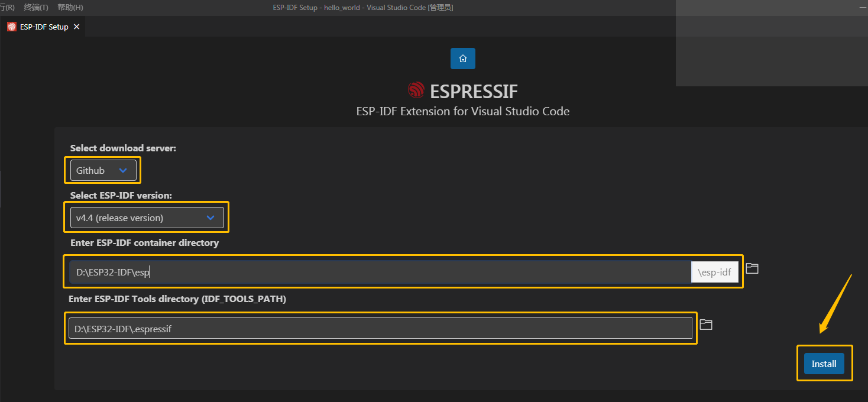
Task: Click the red Espressif logo
Action: point(416,90)
